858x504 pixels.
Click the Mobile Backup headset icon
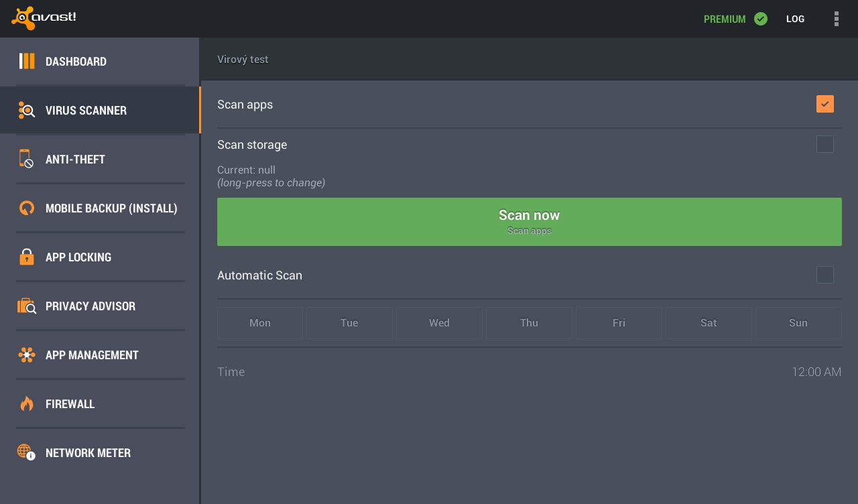coord(27,208)
